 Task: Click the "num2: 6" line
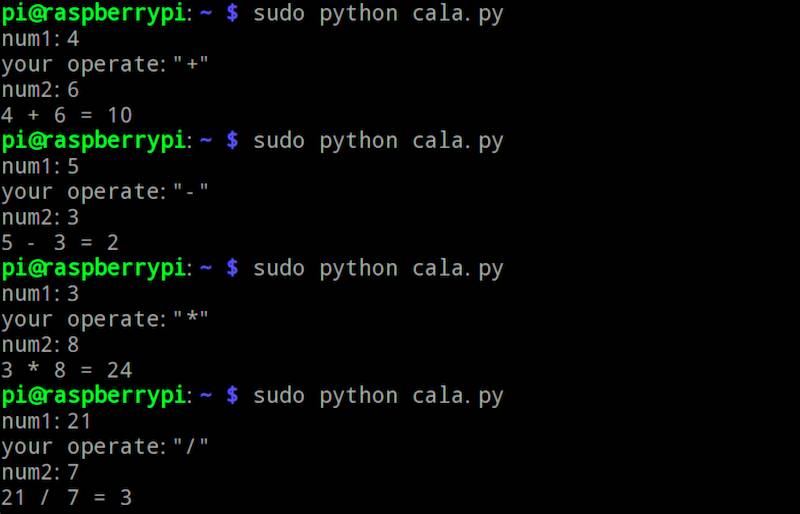click(x=40, y=90)
